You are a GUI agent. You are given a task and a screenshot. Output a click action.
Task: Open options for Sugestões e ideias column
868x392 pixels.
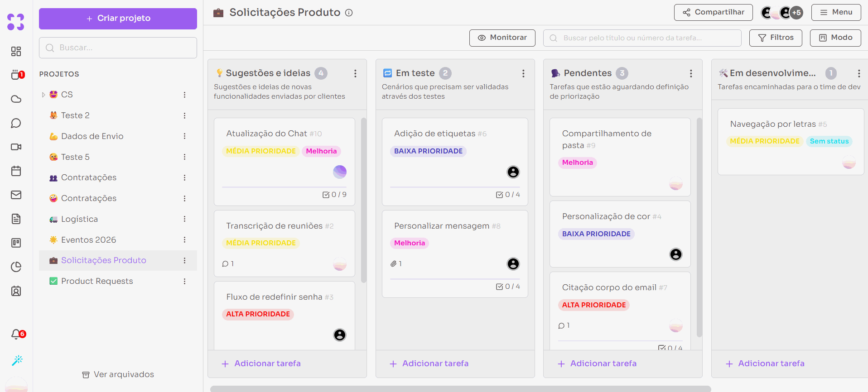click(355, 73)
